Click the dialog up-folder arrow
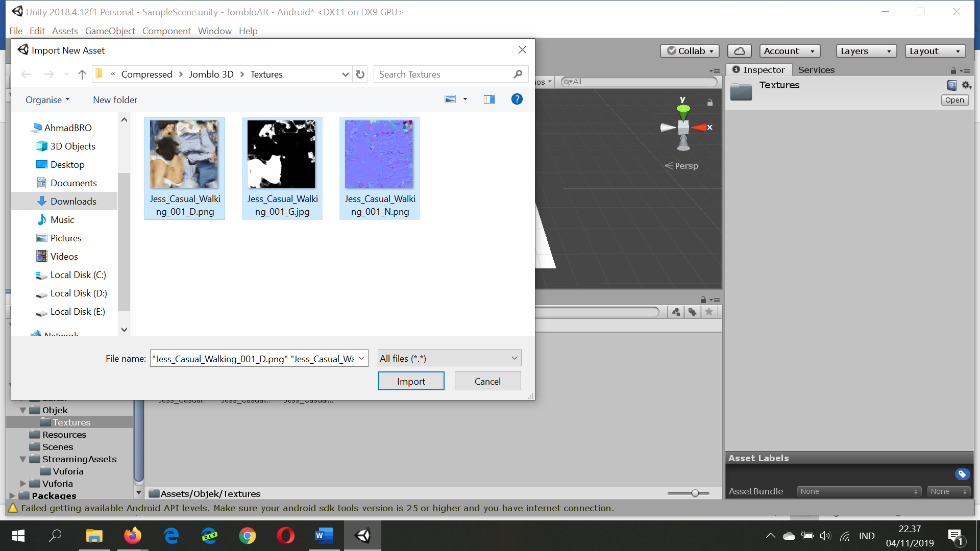The width and height of the screenshot is (980, 551). (x=82, y=74)
